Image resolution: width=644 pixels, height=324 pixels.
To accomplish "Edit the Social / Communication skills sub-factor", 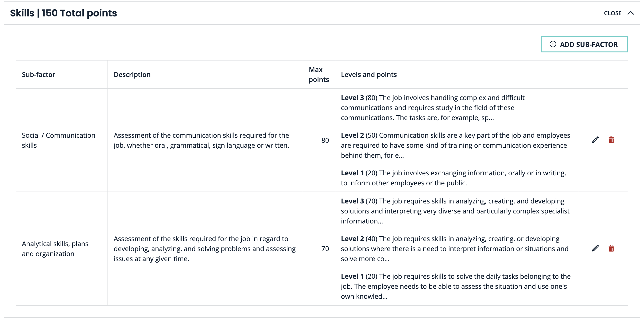I will [595, 140].
